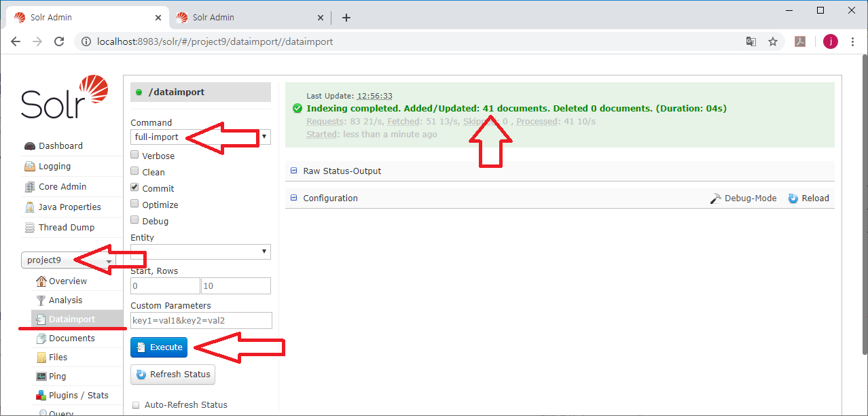Open a new browser tab
This screenshot has height=416, width=868.
pos(346,18)
